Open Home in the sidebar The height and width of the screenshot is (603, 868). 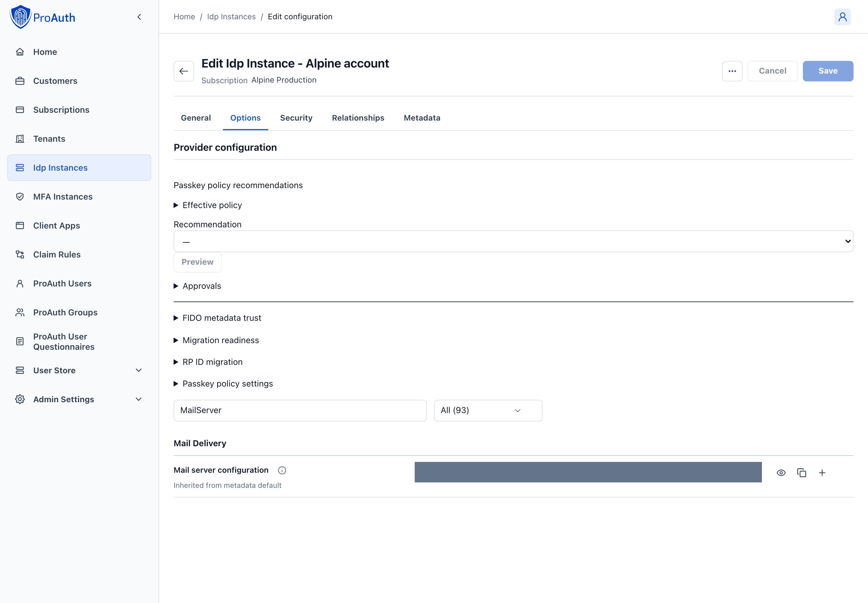coord(79,52)
